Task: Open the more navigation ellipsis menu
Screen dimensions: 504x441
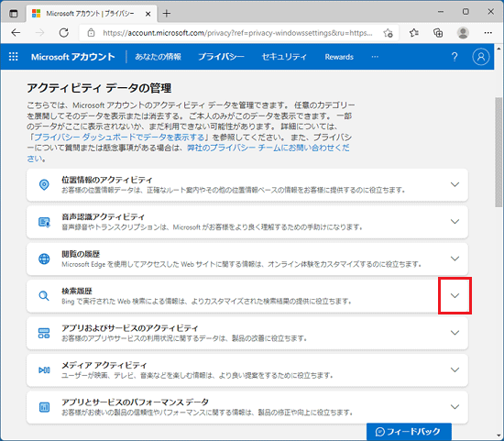Action: 375,57
